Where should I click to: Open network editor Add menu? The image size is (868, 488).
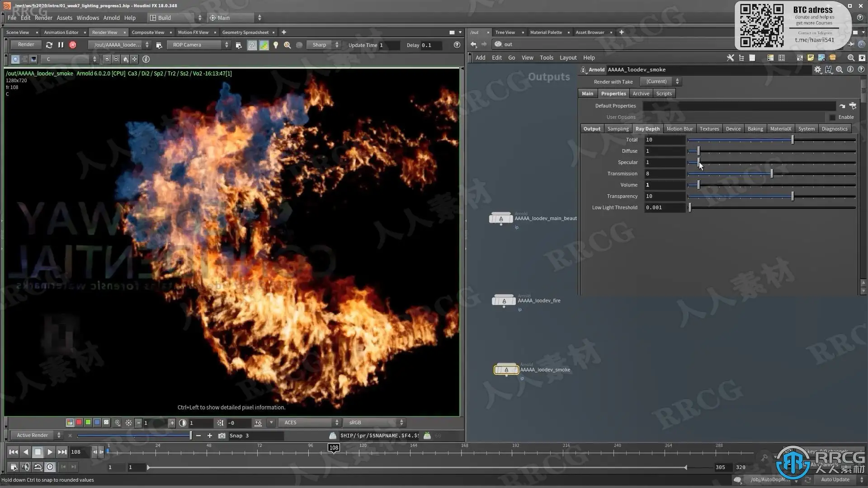(x=480, y=58)
